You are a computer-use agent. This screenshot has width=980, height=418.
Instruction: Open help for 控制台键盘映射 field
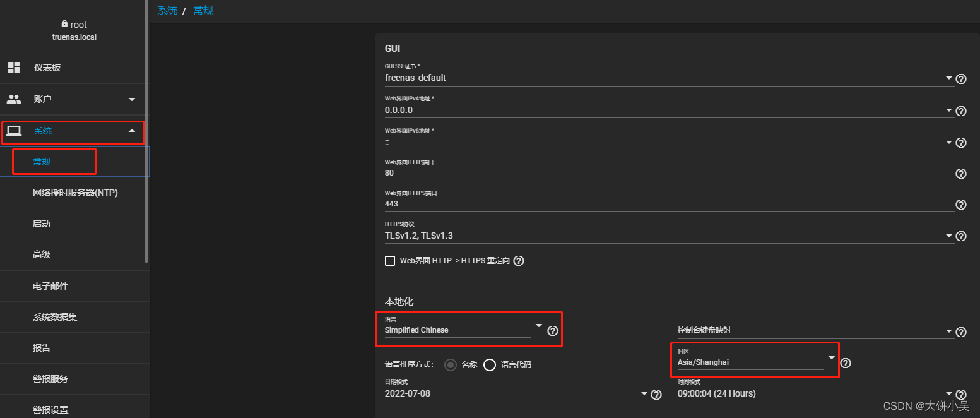(961, 332)
